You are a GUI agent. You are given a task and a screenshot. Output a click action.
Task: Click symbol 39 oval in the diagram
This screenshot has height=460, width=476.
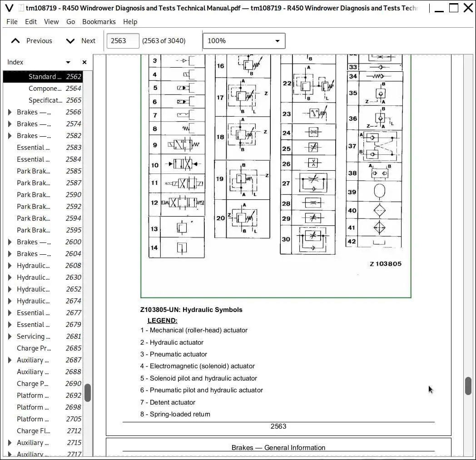click(379, 191)
